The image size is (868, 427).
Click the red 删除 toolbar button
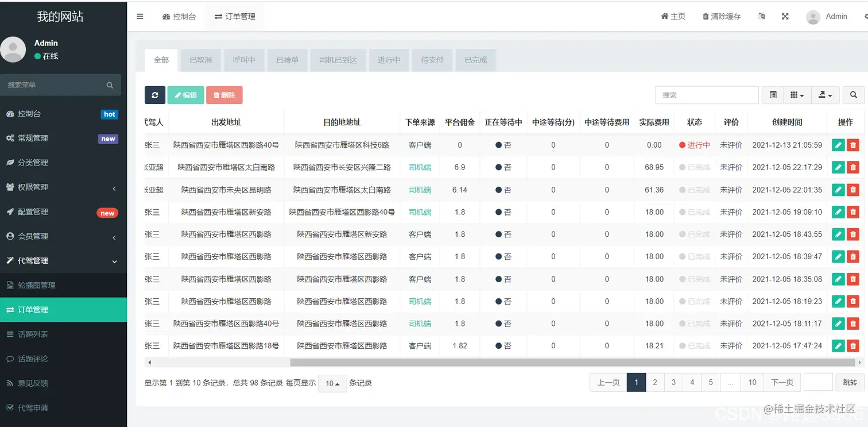[224, 95]
